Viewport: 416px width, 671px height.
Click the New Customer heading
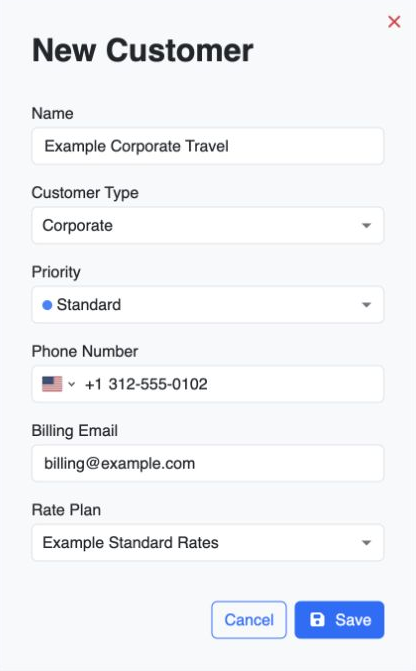pyautogui.click(x=143, y=50)
